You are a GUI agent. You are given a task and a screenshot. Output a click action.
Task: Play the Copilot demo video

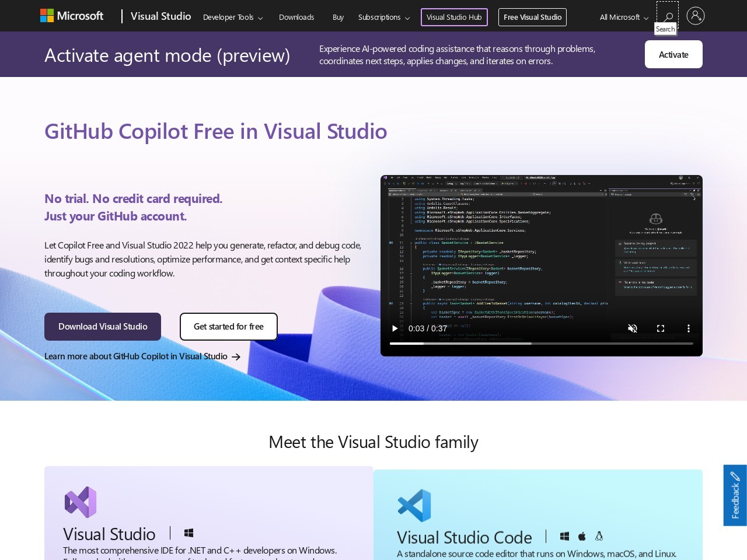[x=395, y=328]
